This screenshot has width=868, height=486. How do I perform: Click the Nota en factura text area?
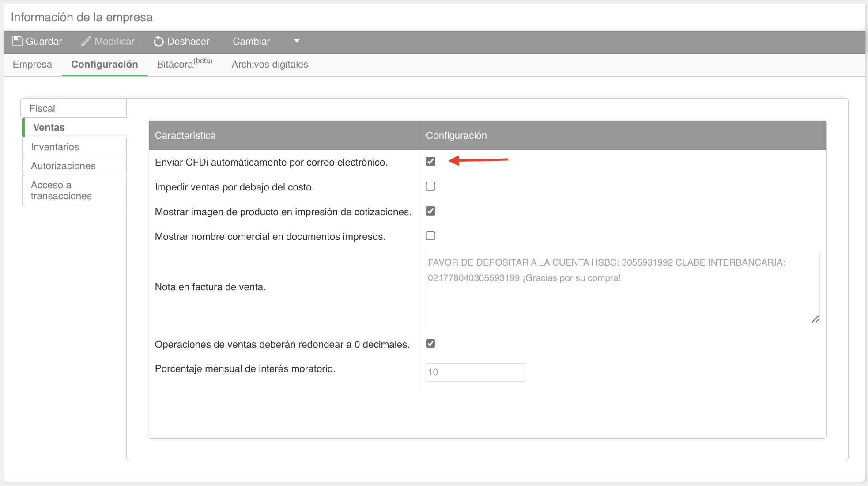coord(623,288)
